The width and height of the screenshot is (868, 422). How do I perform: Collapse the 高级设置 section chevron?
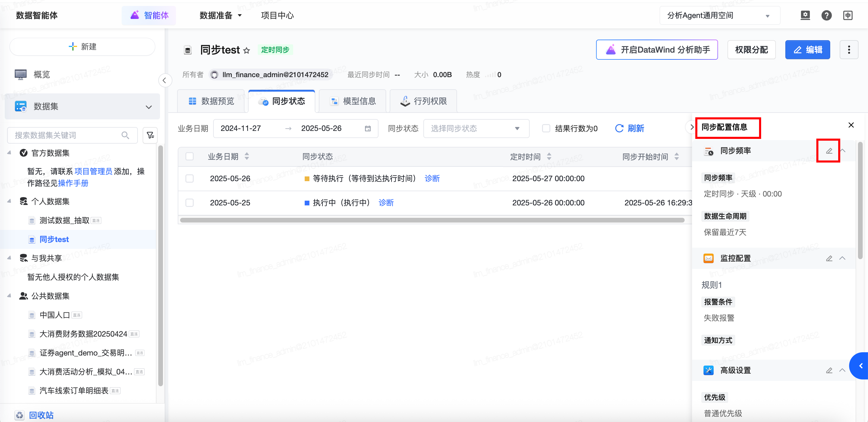pyautogui.click(x=842, y=370)
